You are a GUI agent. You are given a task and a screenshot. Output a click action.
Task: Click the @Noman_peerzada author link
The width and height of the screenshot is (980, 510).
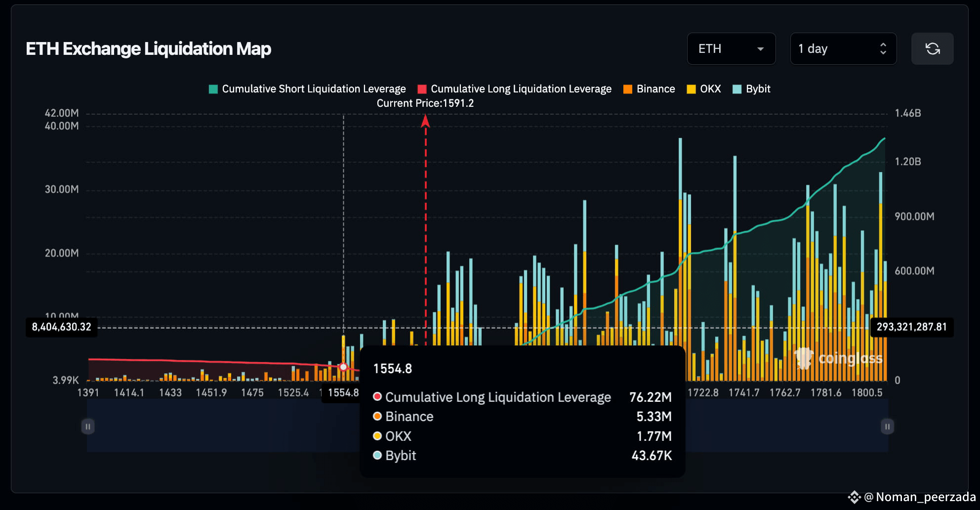(x=920, y=497)
